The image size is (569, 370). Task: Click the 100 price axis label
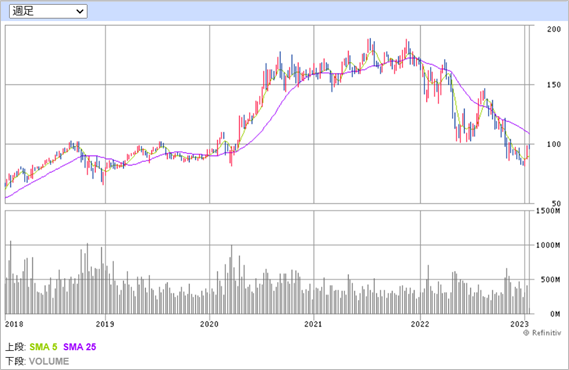[x=554, y=144]
